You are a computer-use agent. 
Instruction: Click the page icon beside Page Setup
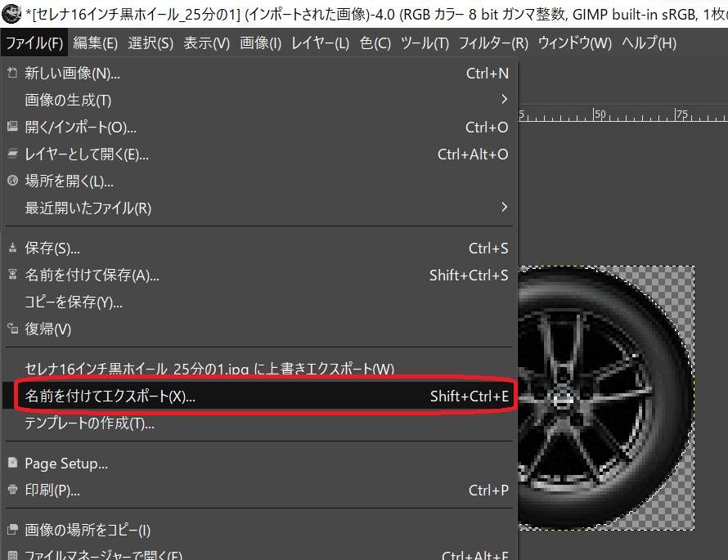12,464
